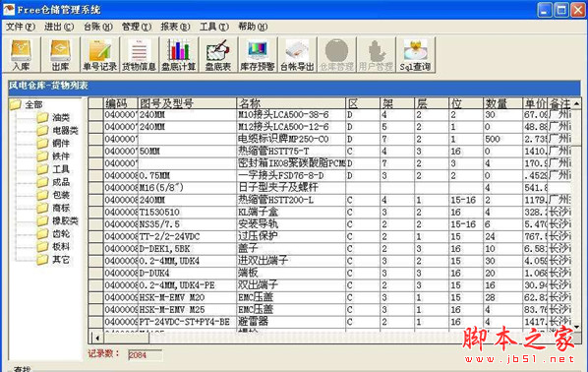Viewport: 588px width, 372px height.
Task: Select the 包装 category folder
Action: click(61, 195)
